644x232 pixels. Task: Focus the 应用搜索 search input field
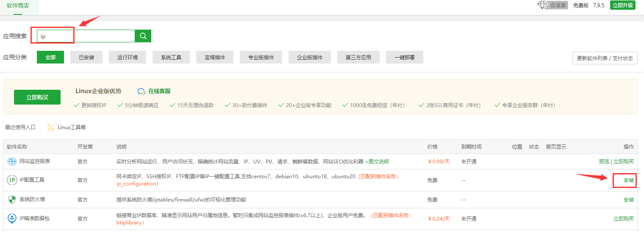86,36
